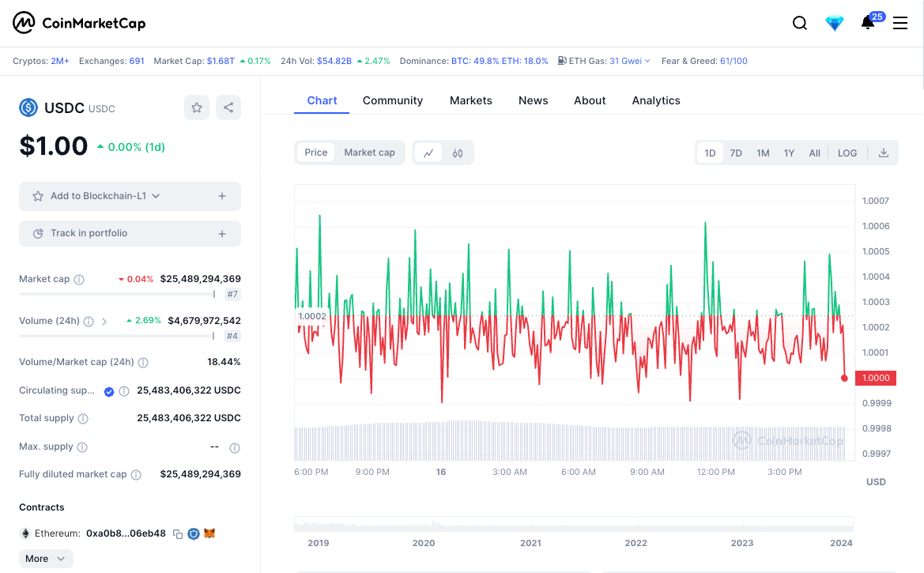Viewport: 924px width, 573px height.
Task: Select the All time range
Action: (814, 153)
